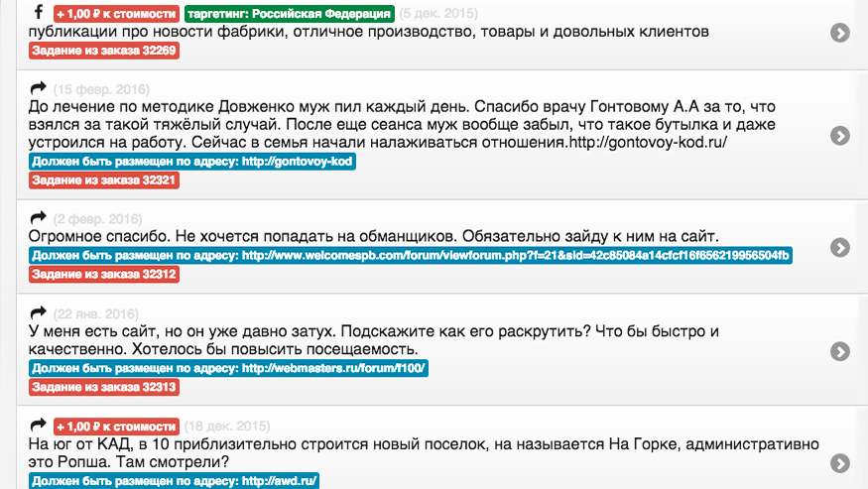Click the date (18 дек. 2015)
Viewport: 868px width, 489px height.
pyautogui.click(x=227, y=426)
